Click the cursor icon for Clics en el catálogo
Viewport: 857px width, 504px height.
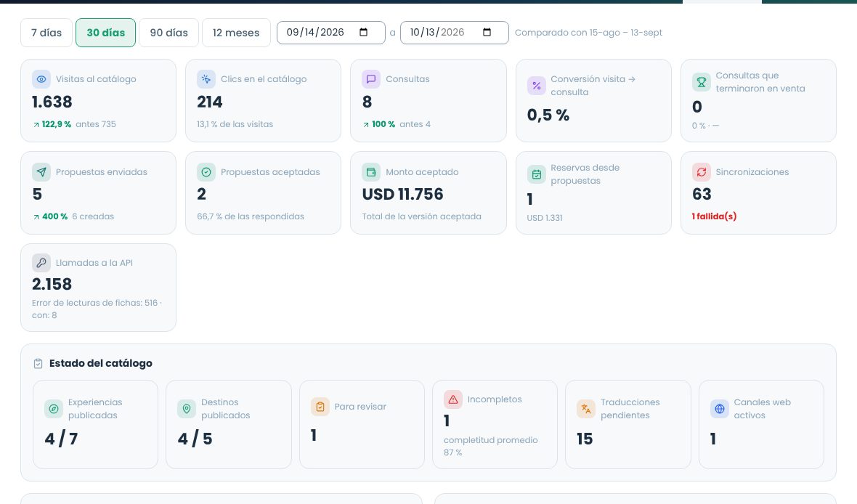click(206, 79)
